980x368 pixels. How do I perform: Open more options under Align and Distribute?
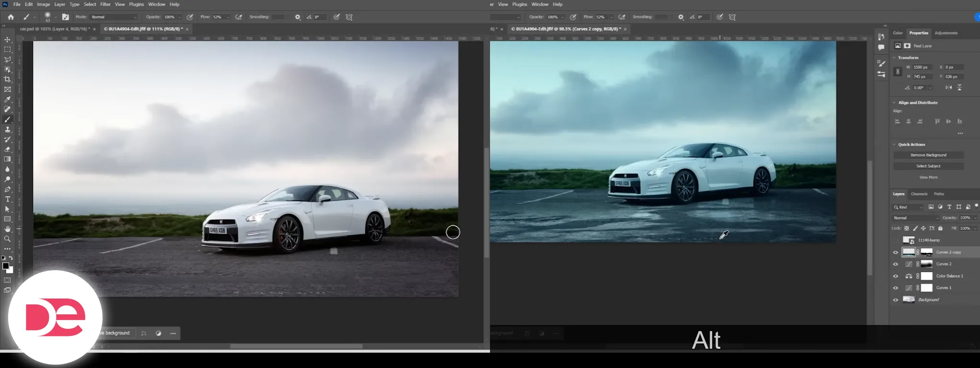click(960, 133)
